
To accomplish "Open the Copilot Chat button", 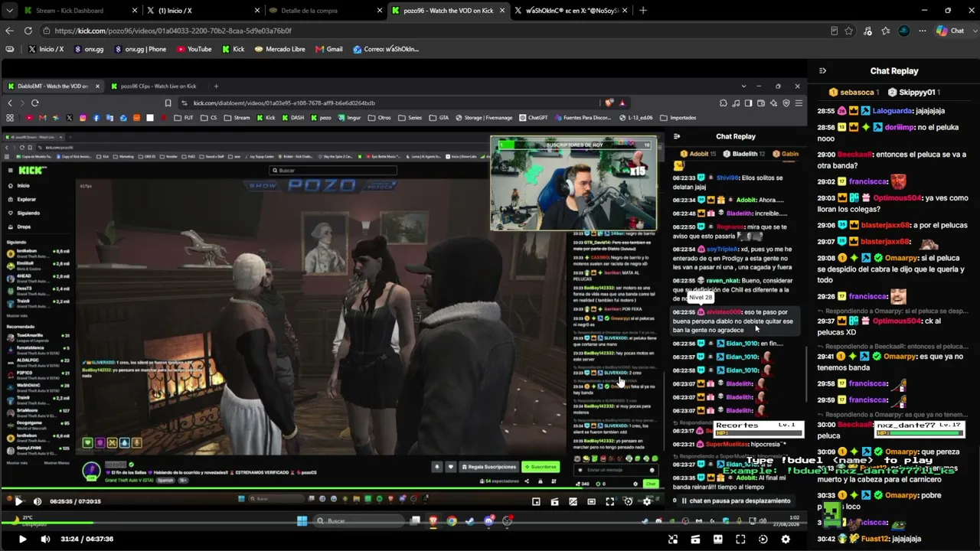I will [950, 31].
